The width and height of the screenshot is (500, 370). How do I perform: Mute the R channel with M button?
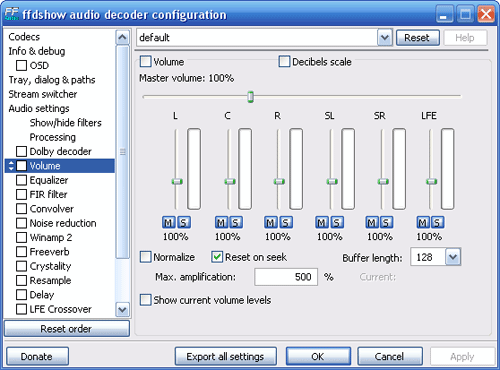coord(271,222)
